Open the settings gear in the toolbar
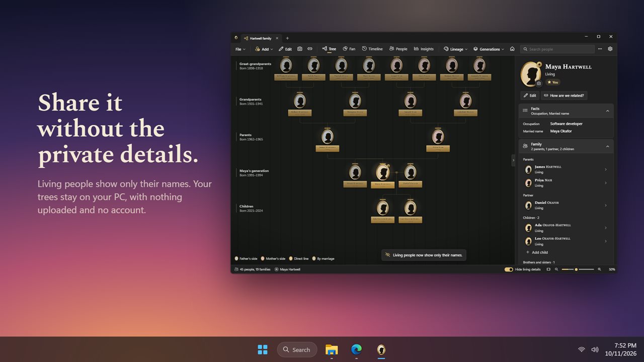 pyautogui.click(x=610, y=49)
